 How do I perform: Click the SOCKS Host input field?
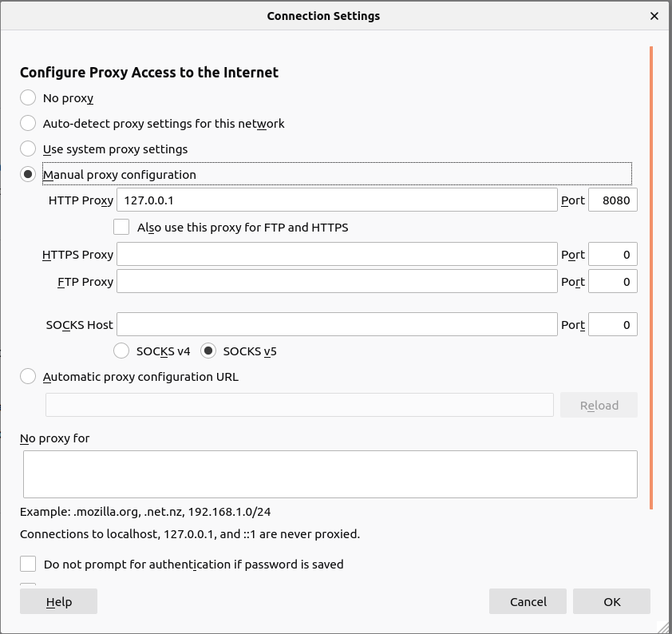tap(336, 325)
